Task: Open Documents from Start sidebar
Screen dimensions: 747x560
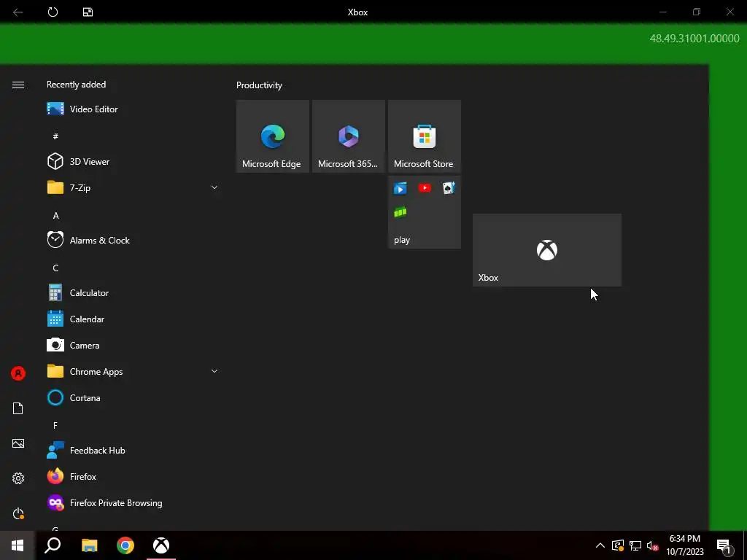Action: click(18, 408)
